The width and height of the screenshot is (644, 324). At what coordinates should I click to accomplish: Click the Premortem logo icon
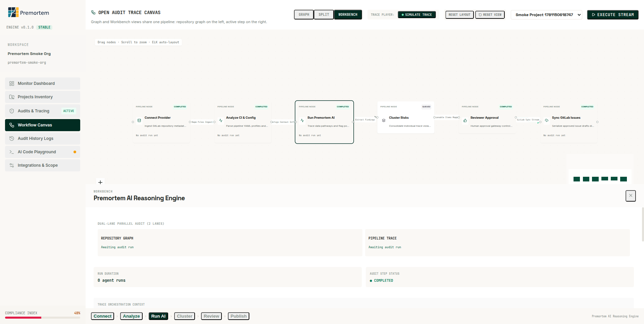(13, 12)
